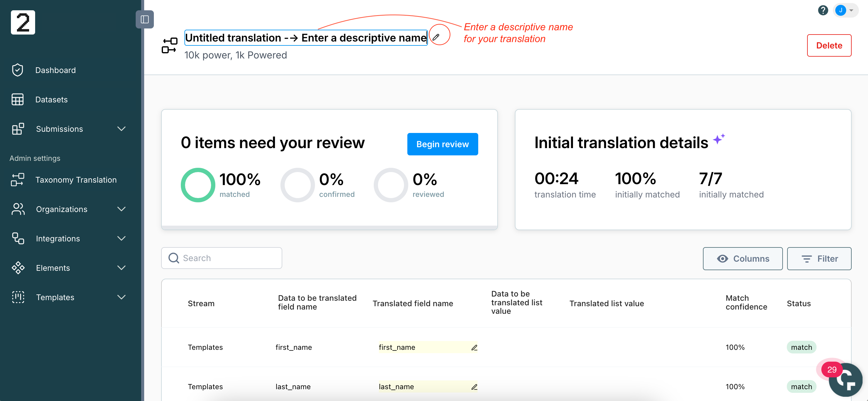Screen dimensions: 868x401
Task: Click Templates stream cell in last_name row
Action: point(205,386)
